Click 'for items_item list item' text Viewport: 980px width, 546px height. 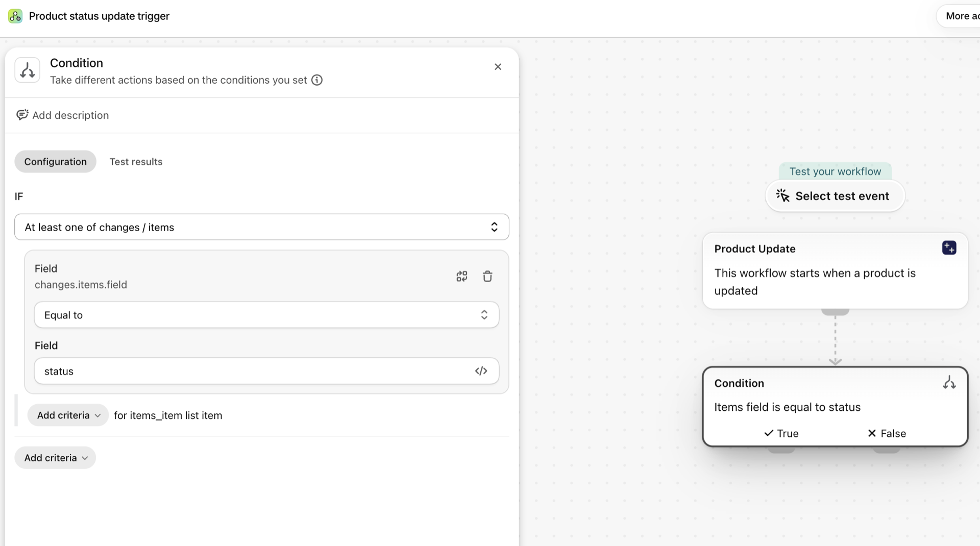tap(168, 415)
